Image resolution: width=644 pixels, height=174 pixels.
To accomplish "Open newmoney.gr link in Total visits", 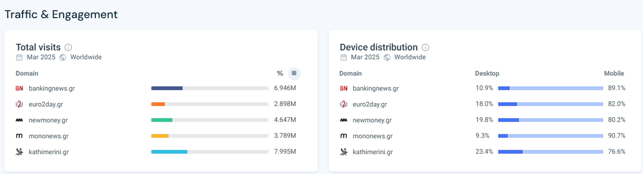I will (48, 120).
